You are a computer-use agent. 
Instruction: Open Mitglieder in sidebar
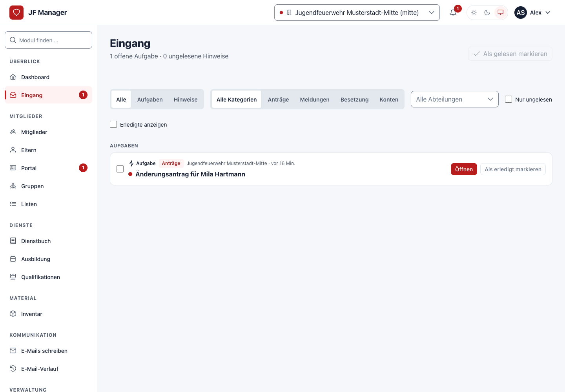[49, 132]
